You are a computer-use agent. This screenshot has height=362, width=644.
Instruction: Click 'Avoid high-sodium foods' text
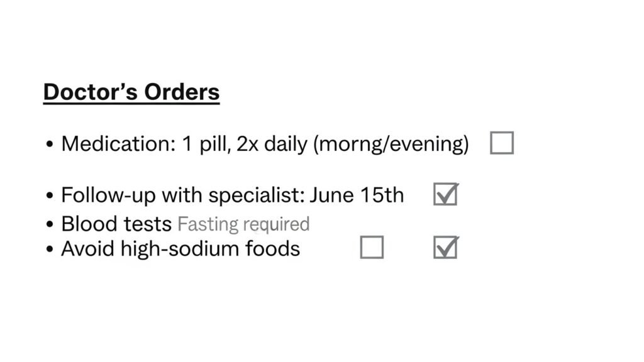180,248
